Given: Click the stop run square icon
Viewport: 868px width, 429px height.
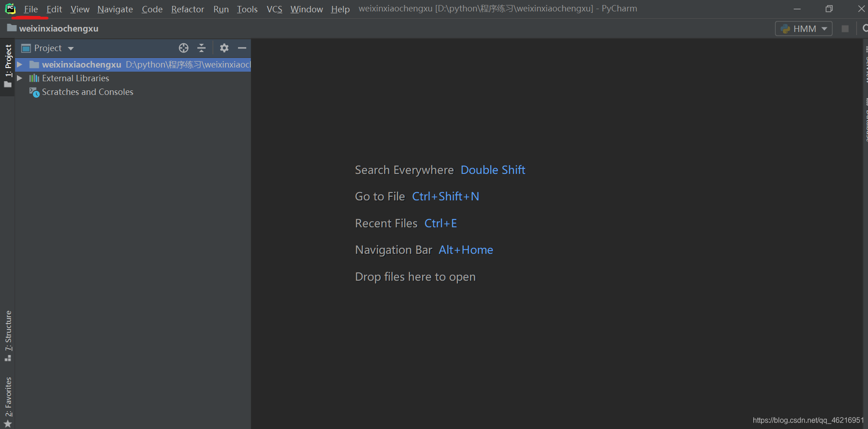Looking at the screenshot, I should 845,29.
